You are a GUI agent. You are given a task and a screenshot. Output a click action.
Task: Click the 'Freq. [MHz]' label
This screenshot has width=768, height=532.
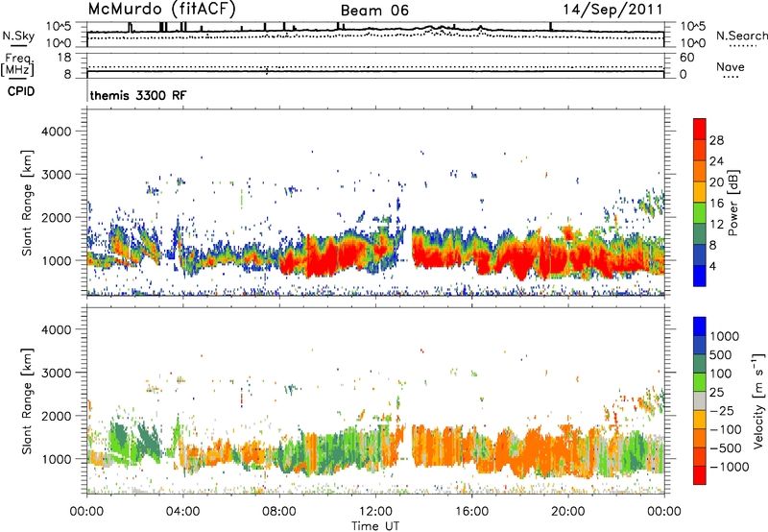point(17,64)
